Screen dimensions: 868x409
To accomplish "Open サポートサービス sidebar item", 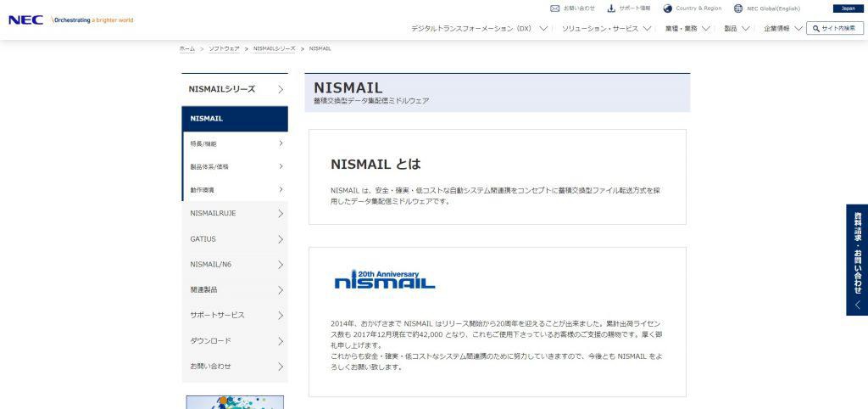I will pyautogui.click(x=235, y=315).
